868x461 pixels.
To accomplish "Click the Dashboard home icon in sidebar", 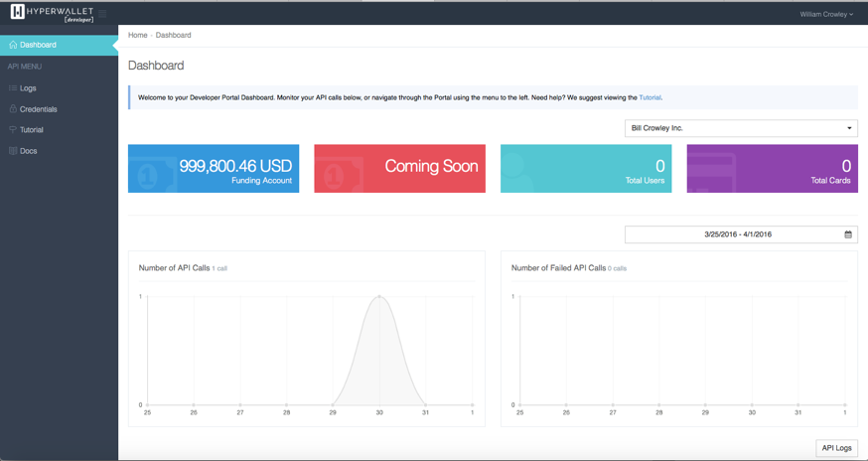I will click(x=13, y=45).
